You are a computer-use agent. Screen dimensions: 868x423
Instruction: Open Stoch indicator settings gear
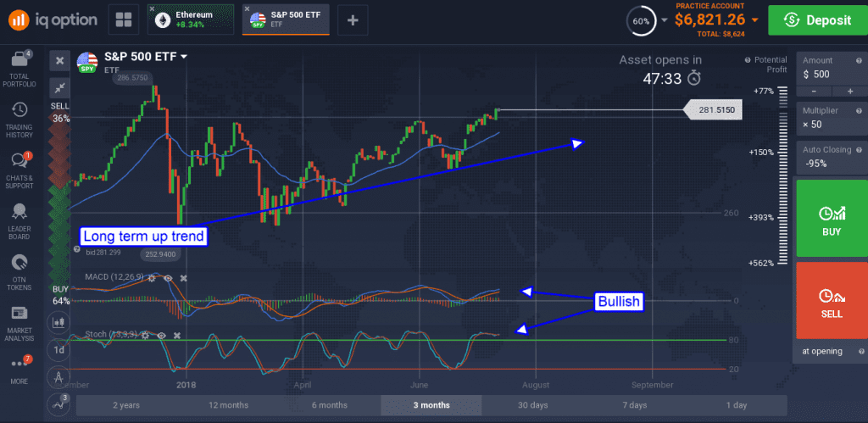pyautogui.click(x=145, y=335)
